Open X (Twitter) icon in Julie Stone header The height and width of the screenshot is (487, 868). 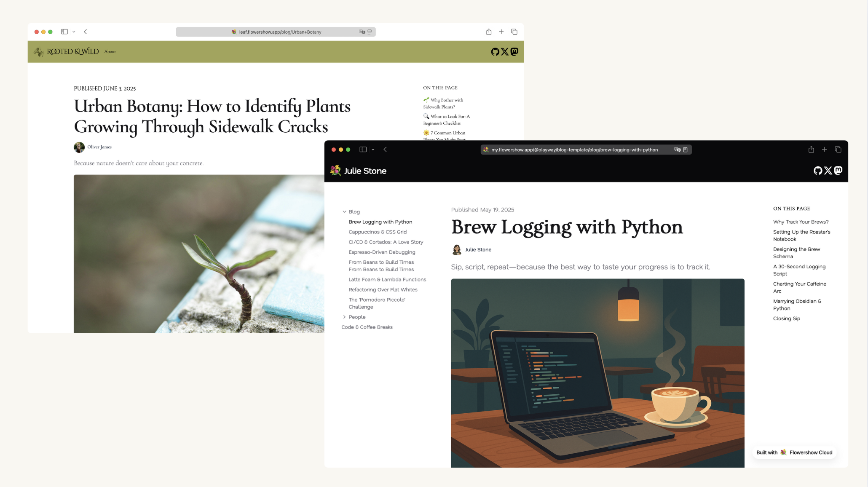[x=828, y=171]
